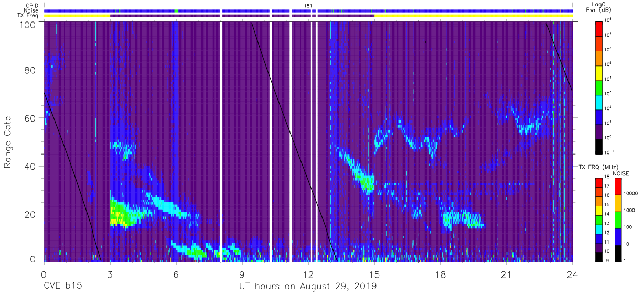Click the top power colorbar exponent label 10⁸
This screenshot has width=644, height=297.
pos(608,20)
